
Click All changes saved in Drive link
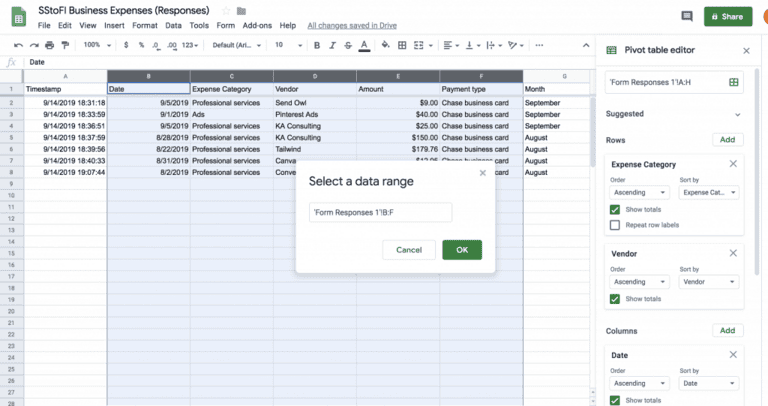[x=352, y=25]
